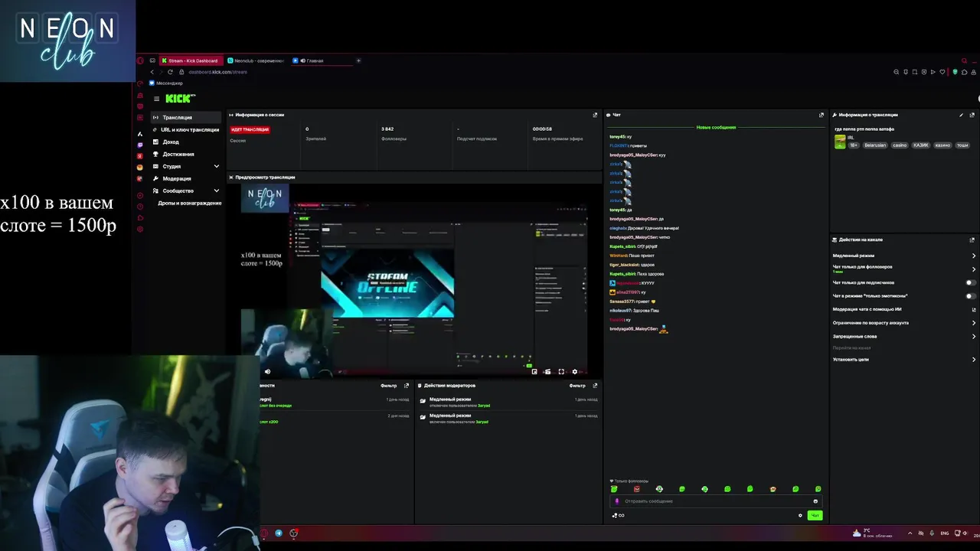Open Чат только для фолловеров chevron
This screenshot has height=551, width=980.
click(974, 269)
